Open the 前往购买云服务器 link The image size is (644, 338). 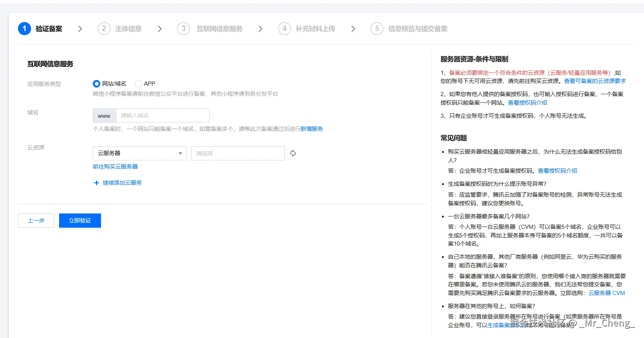coord(115,167)
